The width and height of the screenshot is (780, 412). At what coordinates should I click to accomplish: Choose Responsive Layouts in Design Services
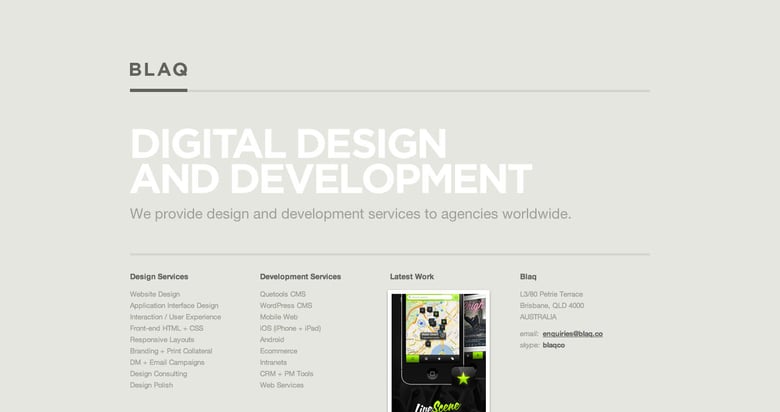click(162, 339)
